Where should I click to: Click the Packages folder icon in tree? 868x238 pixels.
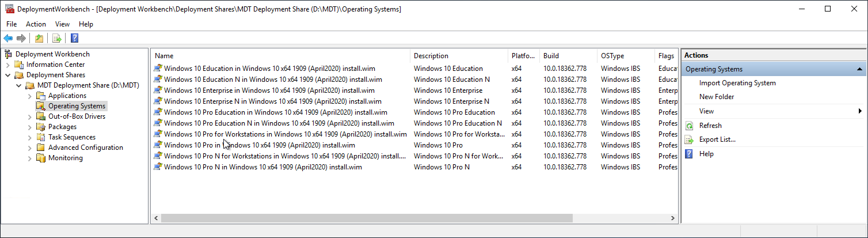[x=41, y=127]
